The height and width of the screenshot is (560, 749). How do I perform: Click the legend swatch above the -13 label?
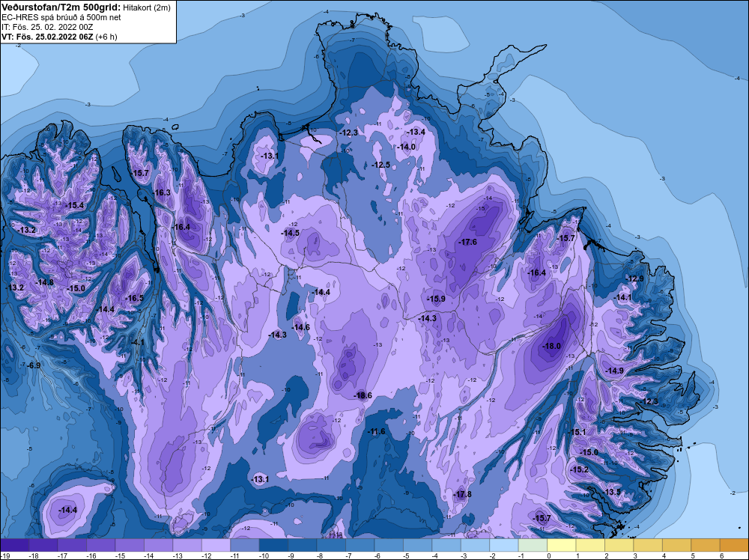click(x=187, y=545)
